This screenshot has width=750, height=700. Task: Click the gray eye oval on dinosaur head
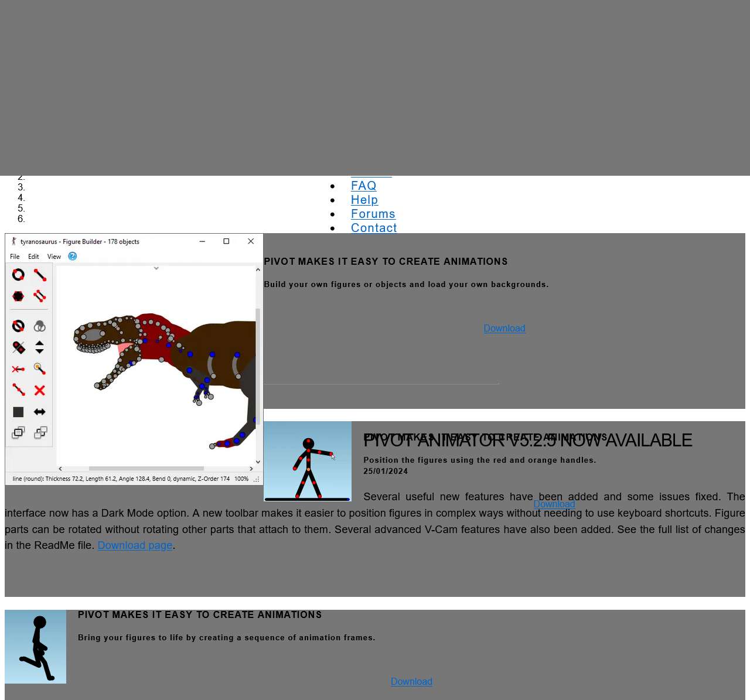tap(94, 336)
